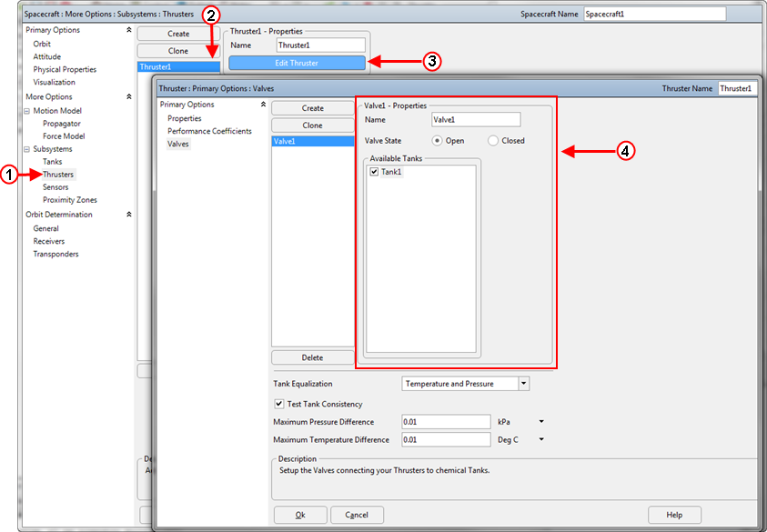Toggle Test Tank Consistency checkbox
Screen dimensions: 767x532
point(278,404)
